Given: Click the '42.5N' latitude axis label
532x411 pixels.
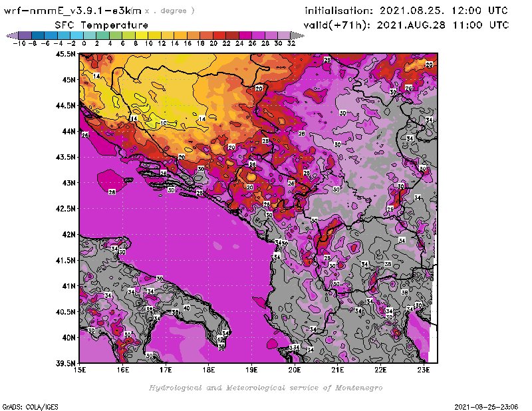Looking at the screenshot, I should click(65, 208).
